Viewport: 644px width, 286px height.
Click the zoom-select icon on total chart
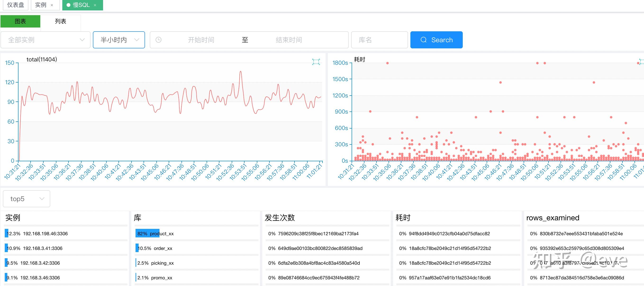click(x=316, y=62)
